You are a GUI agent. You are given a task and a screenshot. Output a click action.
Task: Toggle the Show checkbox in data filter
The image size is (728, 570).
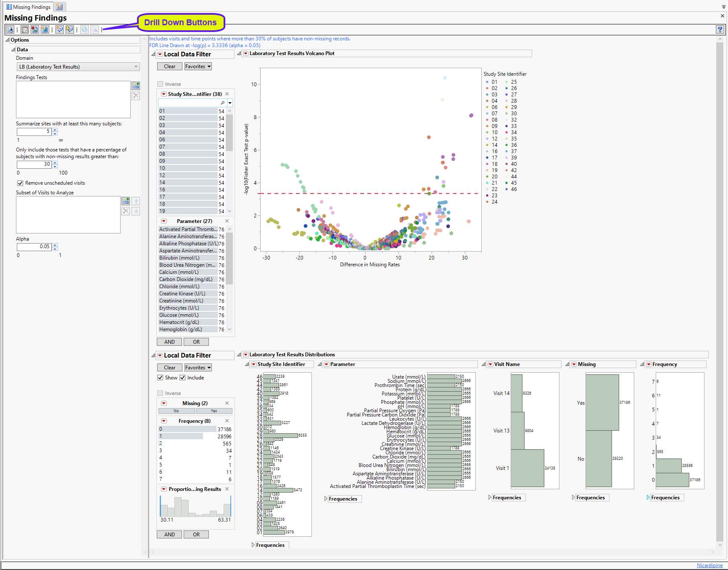tap(160, 378)
